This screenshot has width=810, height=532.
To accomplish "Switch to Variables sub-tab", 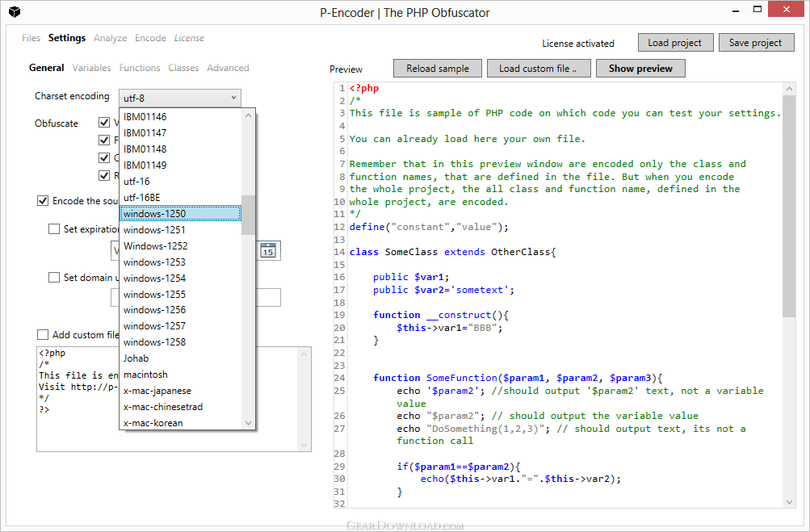I will click(x=91, y=68).
